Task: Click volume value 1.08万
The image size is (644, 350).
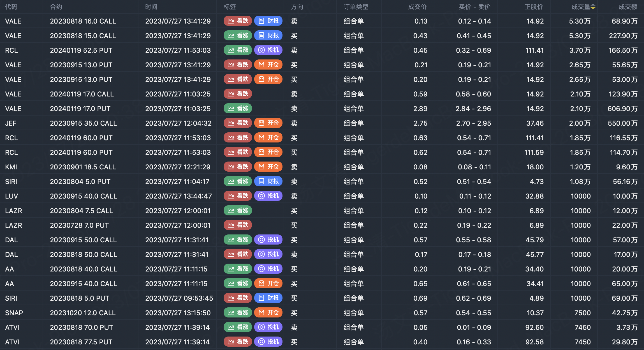Action: click(580, 182)
